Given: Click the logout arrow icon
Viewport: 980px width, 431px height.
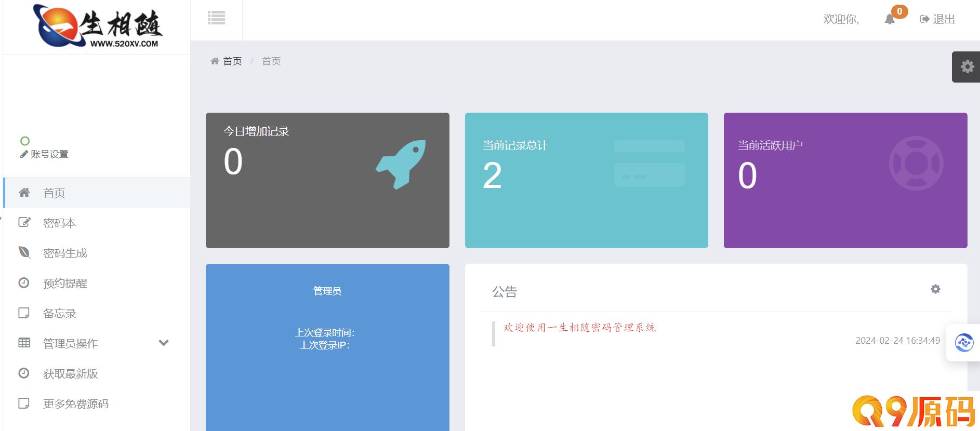Looking at the screenshot, I should point(924,19).
